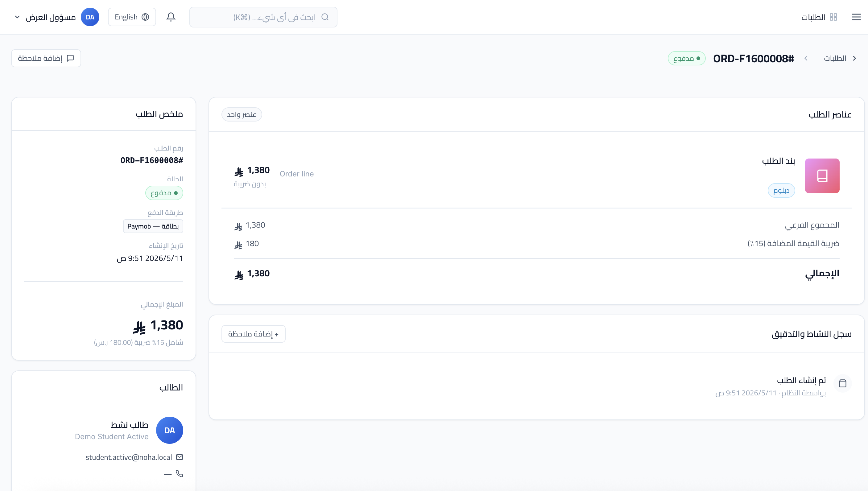This screenshot has width=868, height=491.
Task: Click the email envelope icon
Action: 180,457
